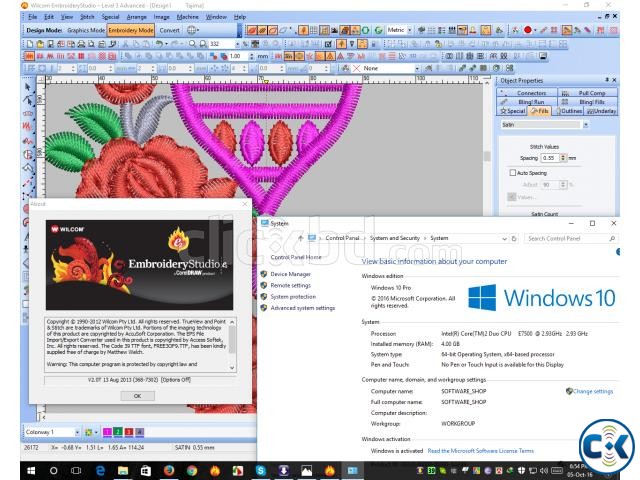Screen dimensions: 640x480
Task: Open the Arrange menu
Action: click(136, 17)
